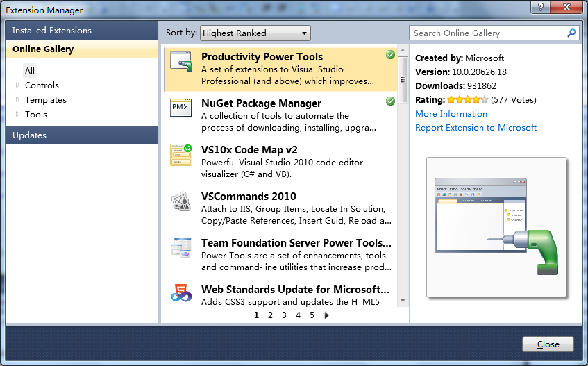Click the (577 Votes) text
Screen dimensions: 588x366
coord(514,100)
